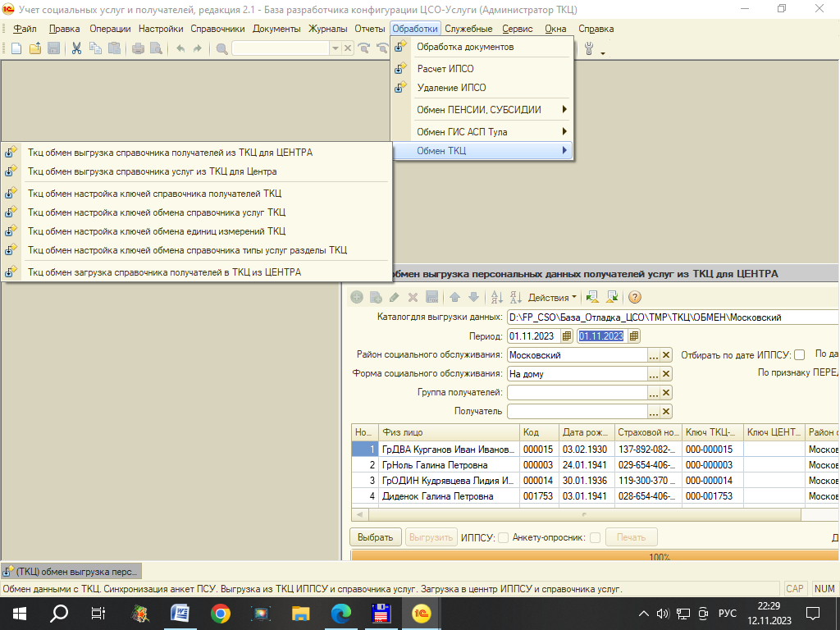
Task: Open 1C application from Windows taskbar
Action: [x=421, y=613]
